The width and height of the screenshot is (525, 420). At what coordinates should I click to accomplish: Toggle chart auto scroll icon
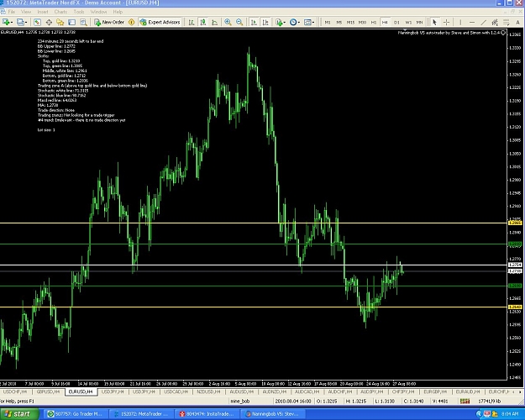254,22
